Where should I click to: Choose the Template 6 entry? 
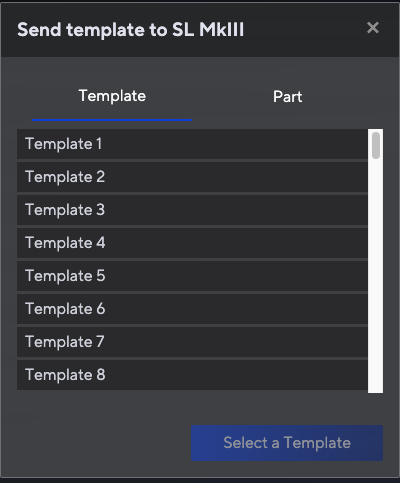[192, 309]
